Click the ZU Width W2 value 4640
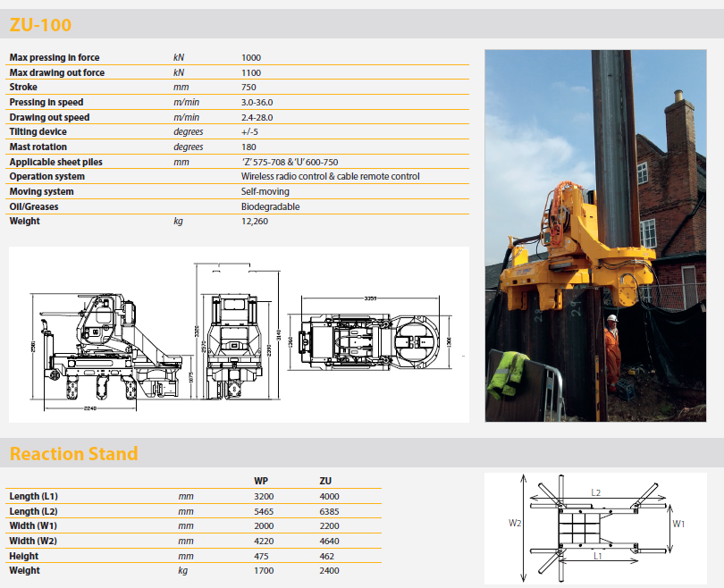724x588 pixels. click(329, 542)
